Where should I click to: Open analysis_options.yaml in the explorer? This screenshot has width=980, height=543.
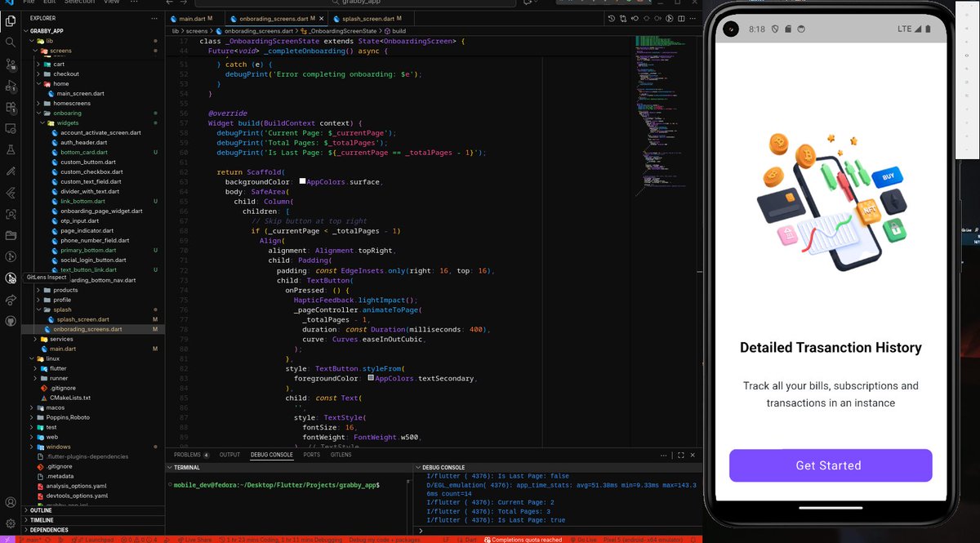[77, 486]
